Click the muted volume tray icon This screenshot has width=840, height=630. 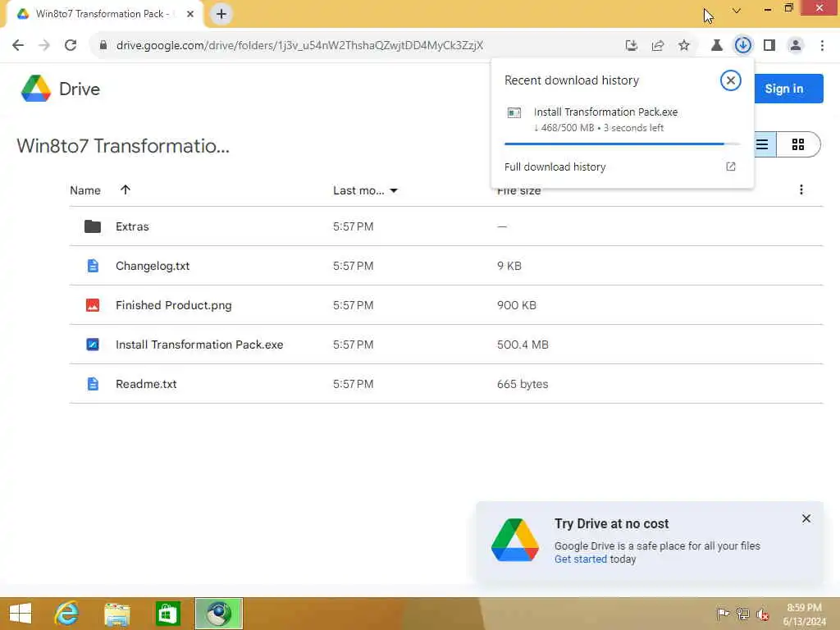pos(762,614)
